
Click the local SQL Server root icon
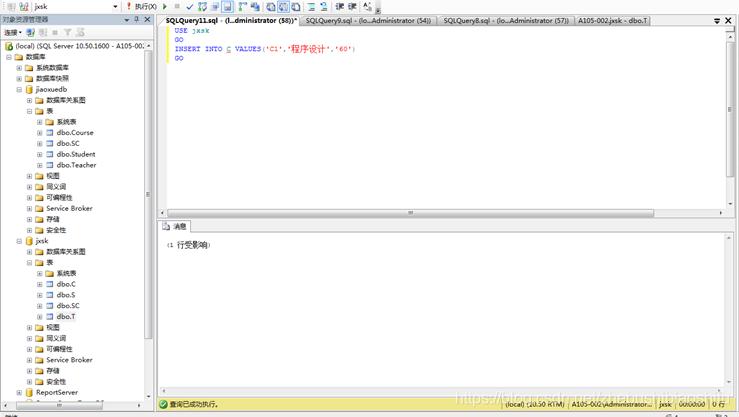coord(9,46)
